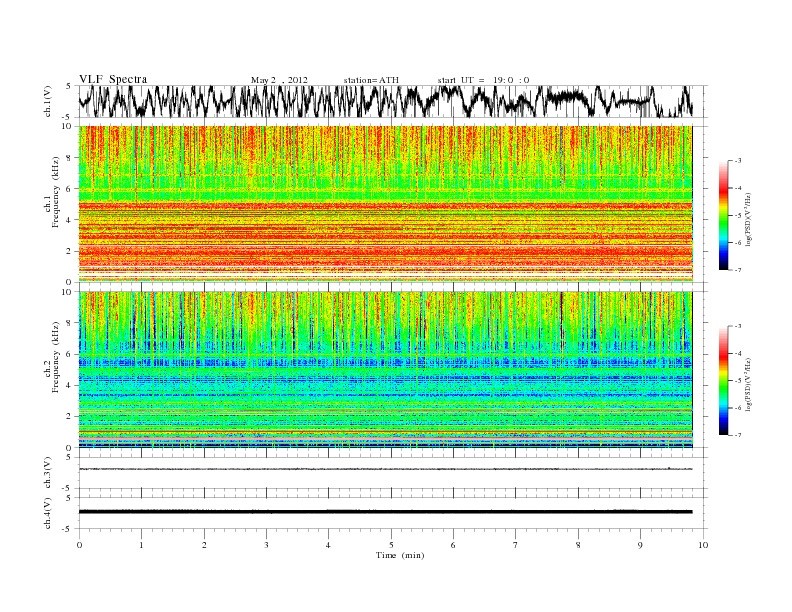The width and height of the screenshot is (792, 612).
Task: Click the "8" kHz tick of ch.1 spectrogram
Action: pyautogui.click(x=70, y=158)
